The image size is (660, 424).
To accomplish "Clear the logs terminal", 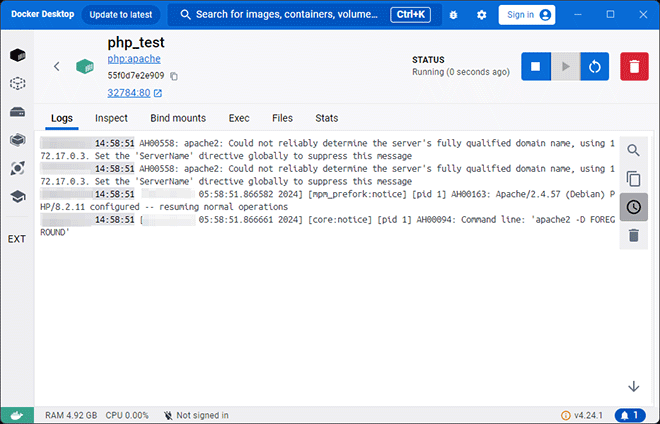I will [633, 235].
